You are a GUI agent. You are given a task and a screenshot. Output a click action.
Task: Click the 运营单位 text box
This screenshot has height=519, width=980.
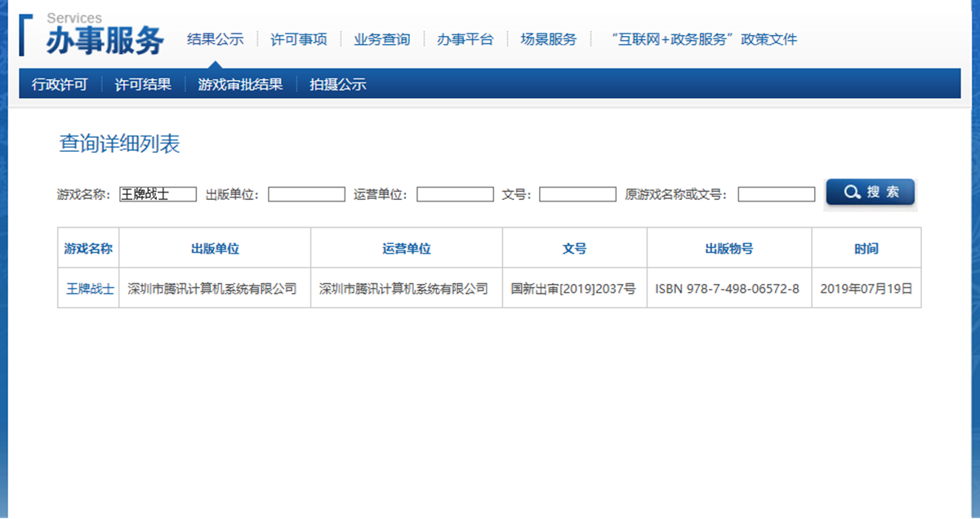tap(455, 194)
